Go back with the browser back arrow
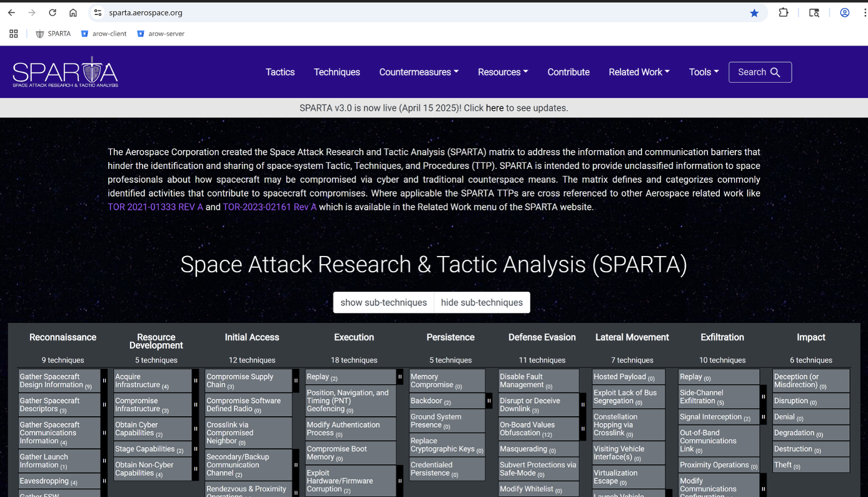The image size is (868, 497). click(x=11, y=13)
